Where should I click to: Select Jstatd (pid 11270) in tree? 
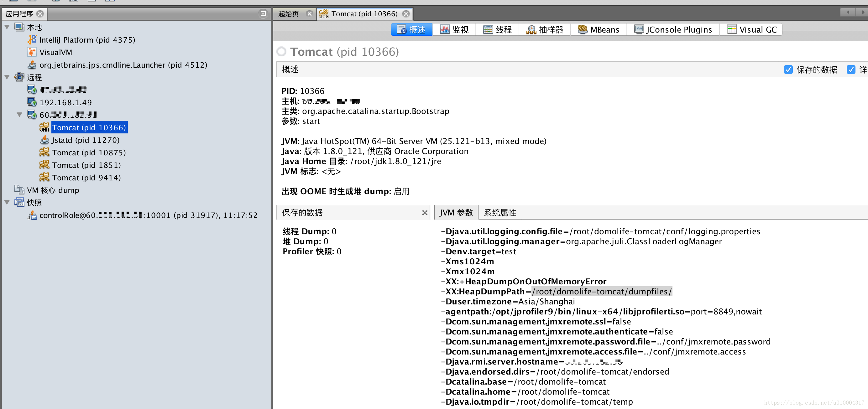[86, 140]
